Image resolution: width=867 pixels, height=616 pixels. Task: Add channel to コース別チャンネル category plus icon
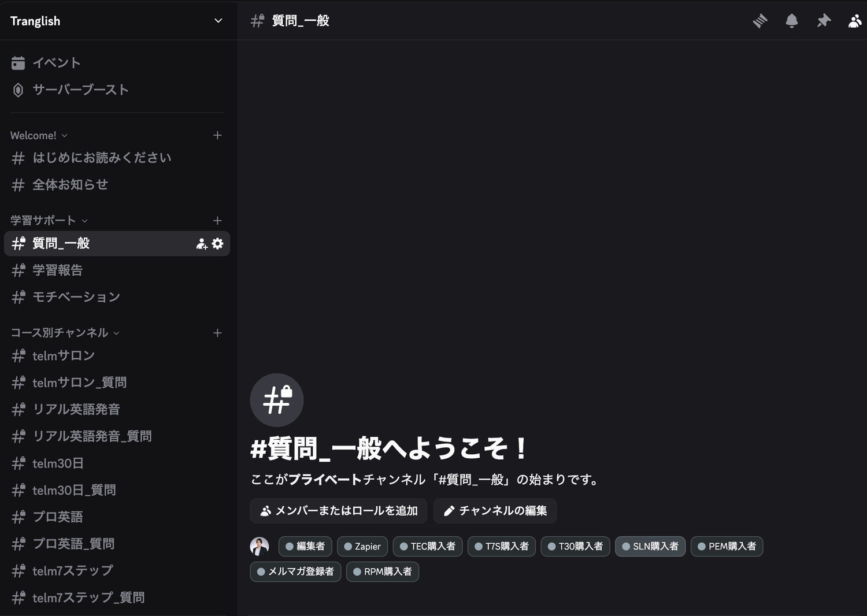217,333
